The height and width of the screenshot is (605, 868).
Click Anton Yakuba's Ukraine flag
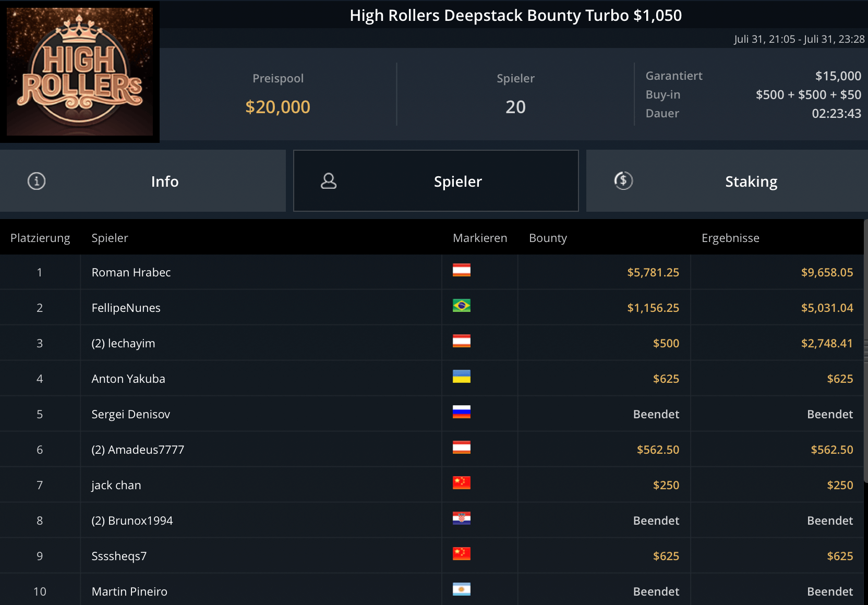461,377
